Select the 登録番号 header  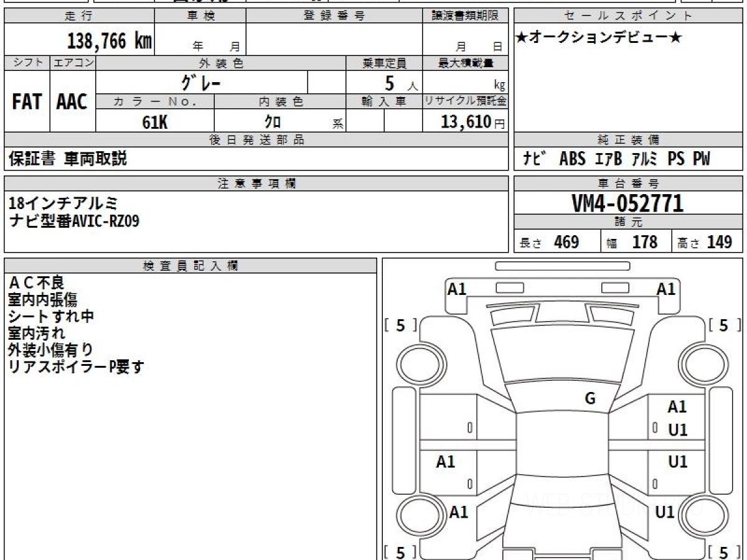334,16
